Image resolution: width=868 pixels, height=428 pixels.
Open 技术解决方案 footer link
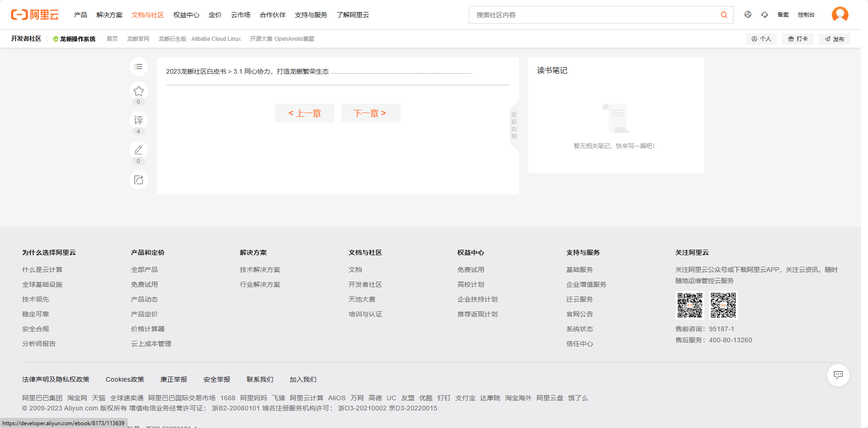(x=260, y=270)
